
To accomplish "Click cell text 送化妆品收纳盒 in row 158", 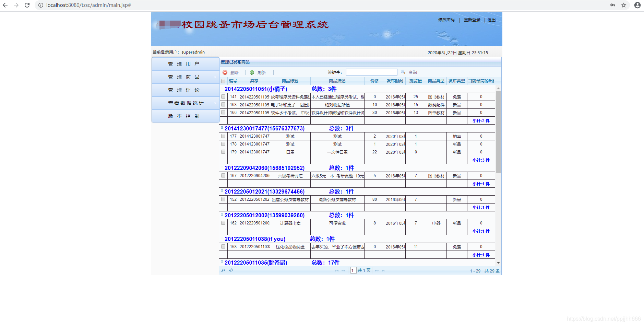I will click(290, 247).
